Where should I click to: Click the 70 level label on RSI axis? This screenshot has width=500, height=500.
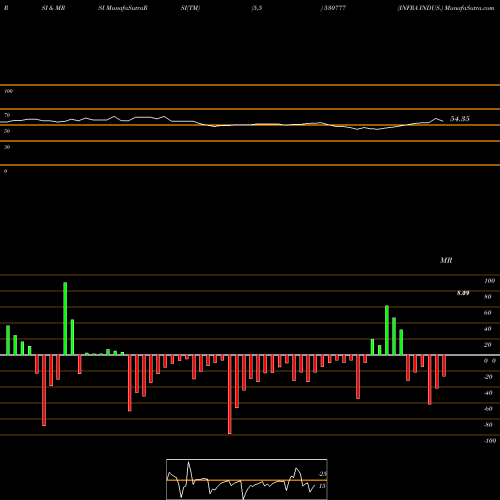(7, 115)
